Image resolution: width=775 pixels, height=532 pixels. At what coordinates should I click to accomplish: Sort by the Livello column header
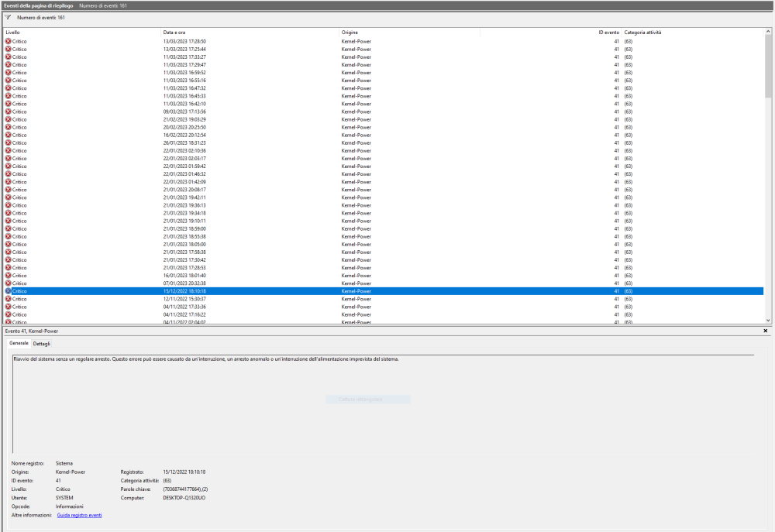pos(82,33)
